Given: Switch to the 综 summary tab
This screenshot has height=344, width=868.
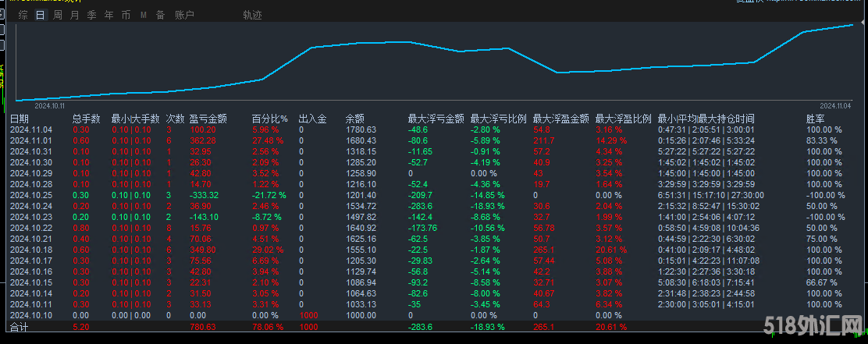Looking at the screenshot, I should [23, 15].
